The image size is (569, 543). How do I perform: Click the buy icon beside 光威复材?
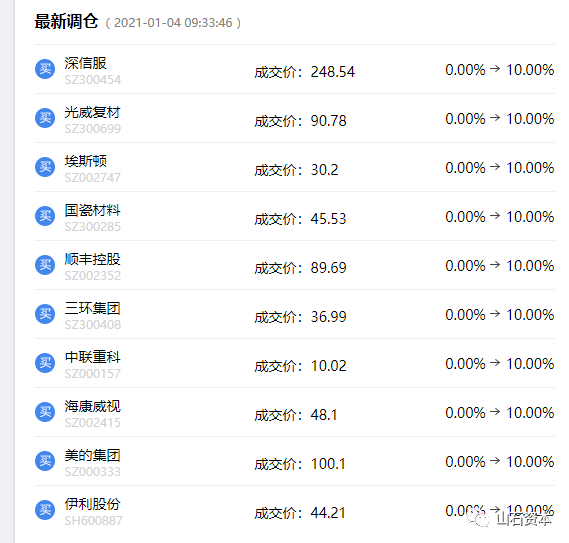click(x=45, y=118)
